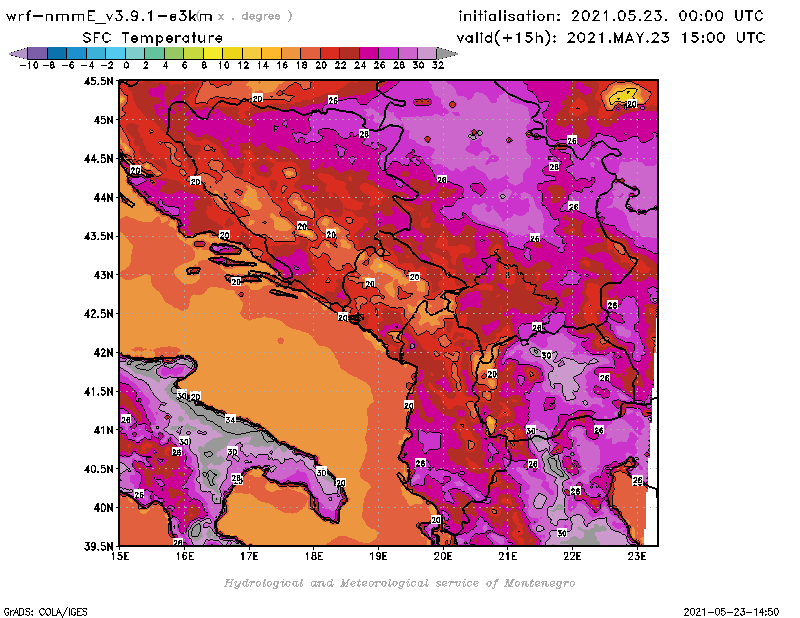The height and width of the screenshot is (618, 800).
Task: Click the yellow-green swatch between 6 and 8
Action: [x=193, y=53]
